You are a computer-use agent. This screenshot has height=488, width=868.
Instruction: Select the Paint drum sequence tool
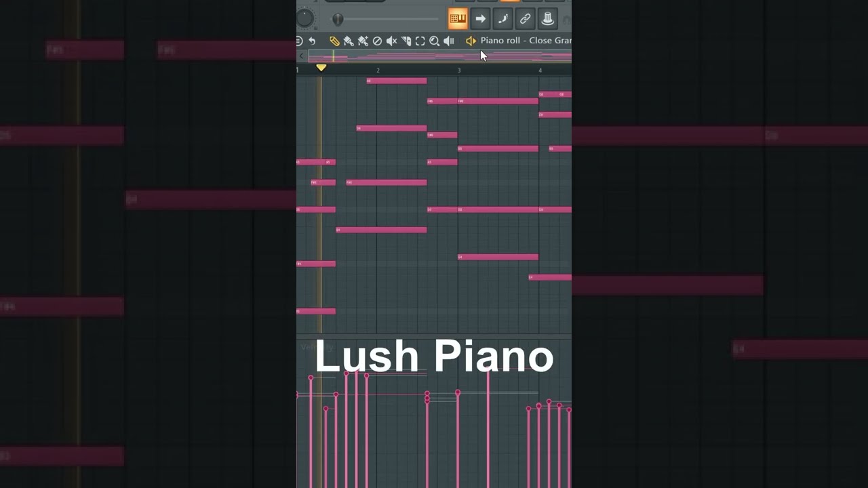[x=363, y=41]
